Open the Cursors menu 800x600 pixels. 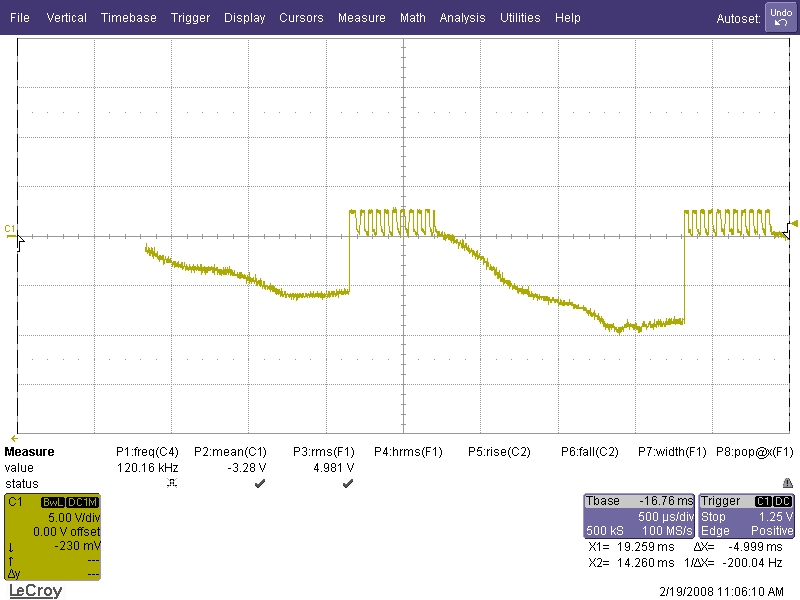point(301,18)
